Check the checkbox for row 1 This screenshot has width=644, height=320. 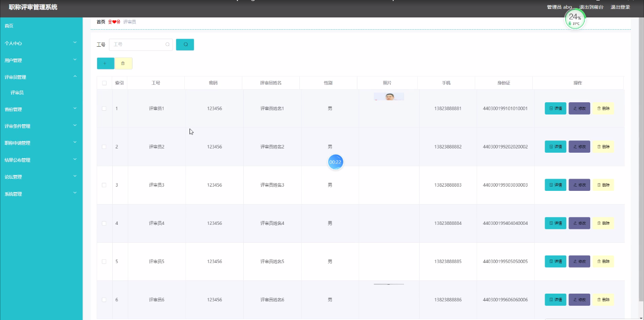click(104, 108)
